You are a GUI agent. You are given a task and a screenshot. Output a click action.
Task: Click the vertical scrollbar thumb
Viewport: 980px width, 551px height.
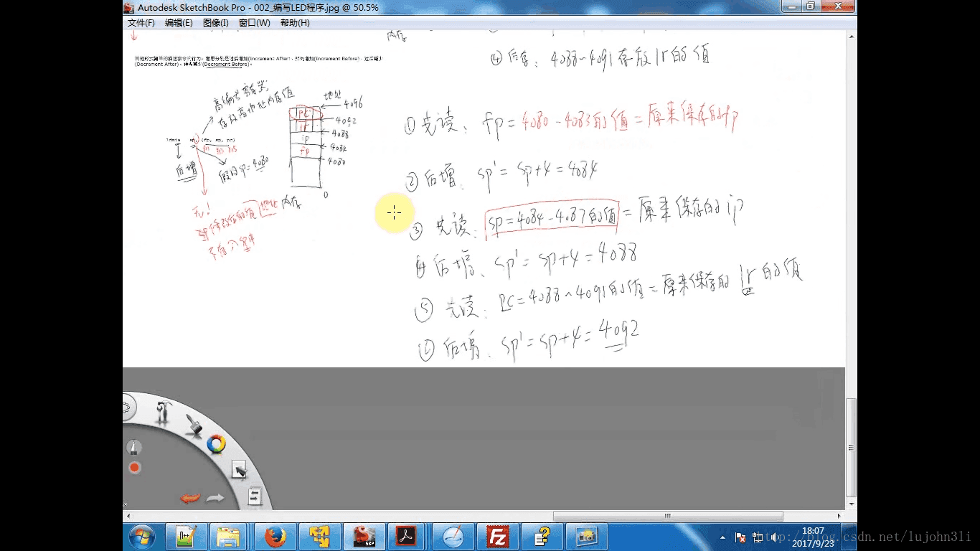[x=851, y=448]
